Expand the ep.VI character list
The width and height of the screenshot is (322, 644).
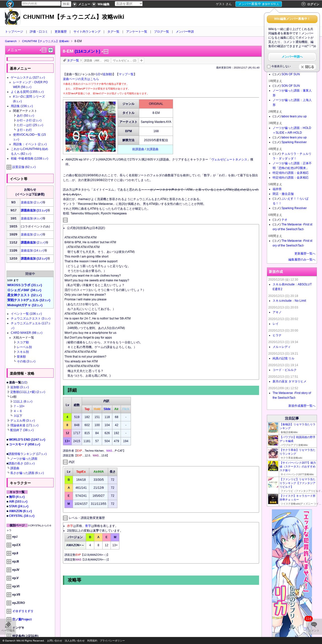tap(9, 586)
